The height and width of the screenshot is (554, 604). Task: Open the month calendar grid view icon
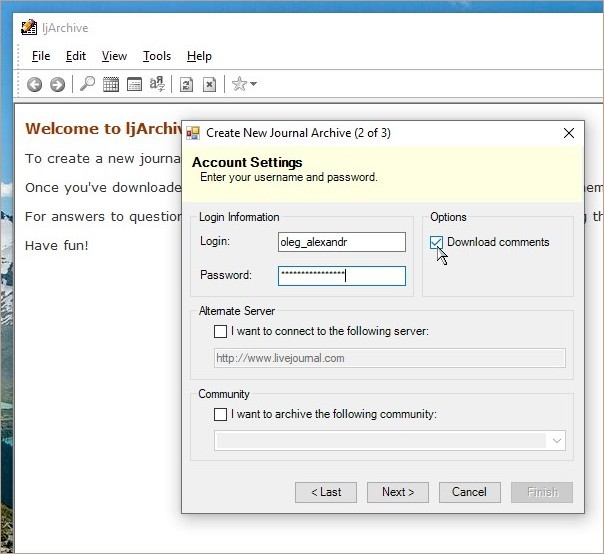coord(111,84)
